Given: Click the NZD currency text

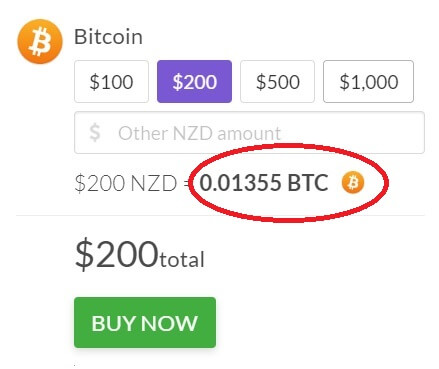Looking at the screenshot, I should coord(154,183).
